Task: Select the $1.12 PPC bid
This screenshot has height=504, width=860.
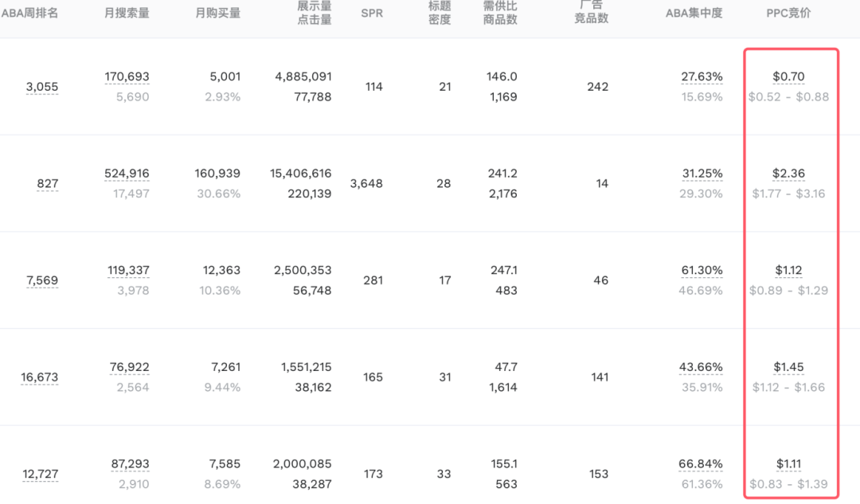Action: point(788,271)
